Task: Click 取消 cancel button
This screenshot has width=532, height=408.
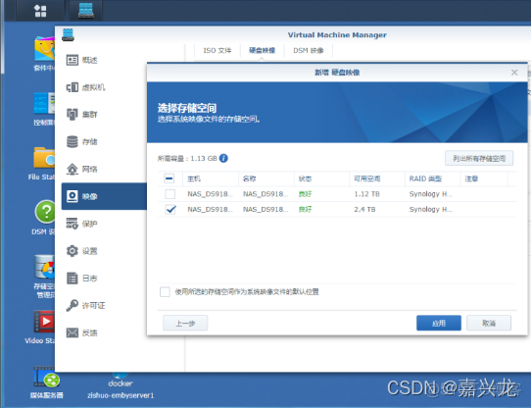Action: point(489,323)
